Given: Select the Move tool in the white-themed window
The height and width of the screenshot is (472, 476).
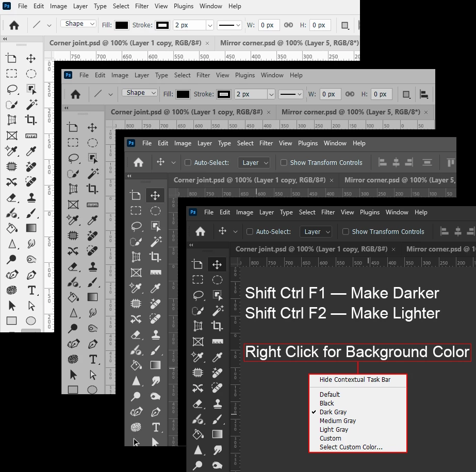Looking at the screenshot, I should click(x=31, y=58).
